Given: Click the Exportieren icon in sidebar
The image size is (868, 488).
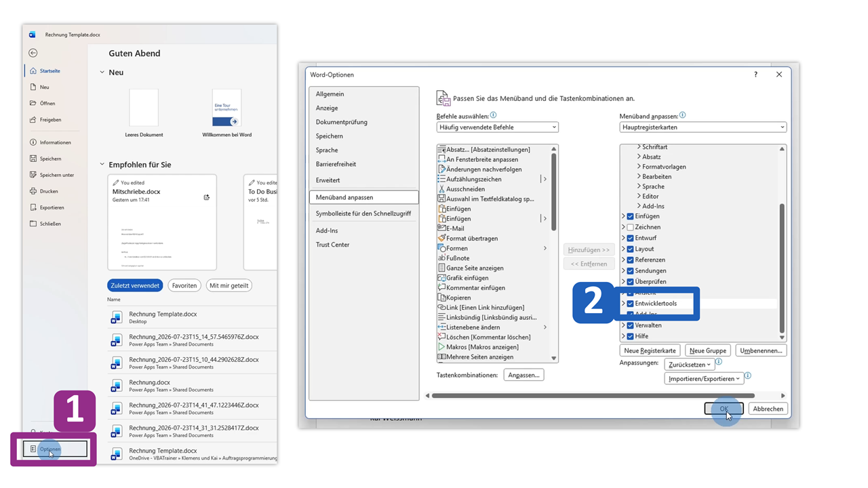Looking at the screenshot, I should (x=33, y=207).
